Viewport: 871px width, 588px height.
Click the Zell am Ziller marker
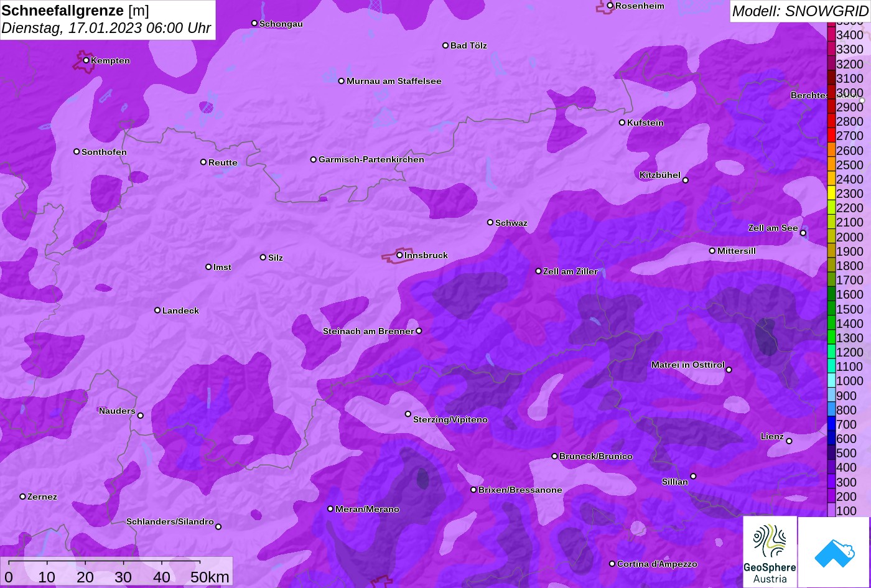click(538, 271)
